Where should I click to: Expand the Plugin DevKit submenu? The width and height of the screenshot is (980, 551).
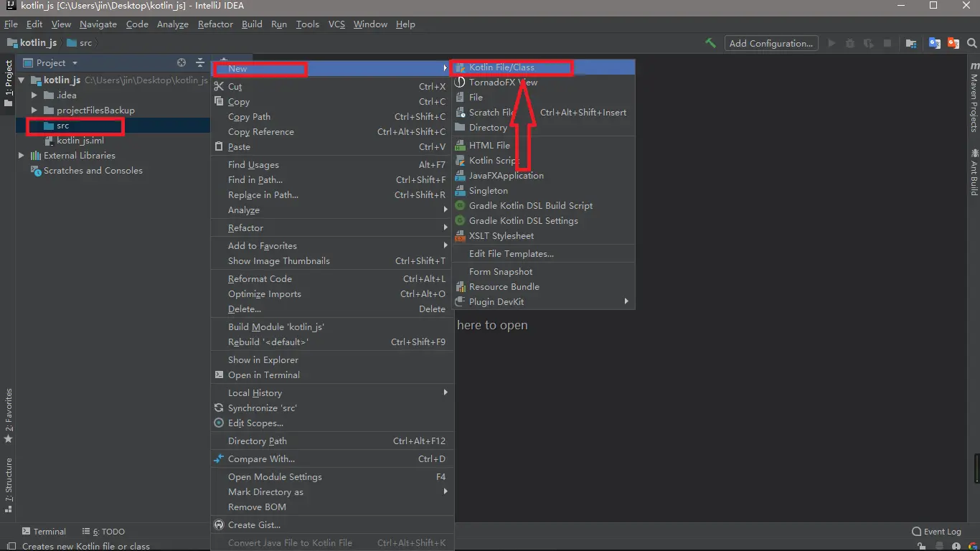click(x=544, y=302)
